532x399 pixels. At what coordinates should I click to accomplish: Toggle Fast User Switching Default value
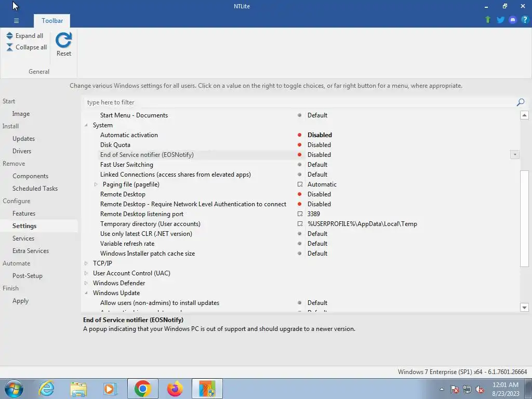coord(317,164)
